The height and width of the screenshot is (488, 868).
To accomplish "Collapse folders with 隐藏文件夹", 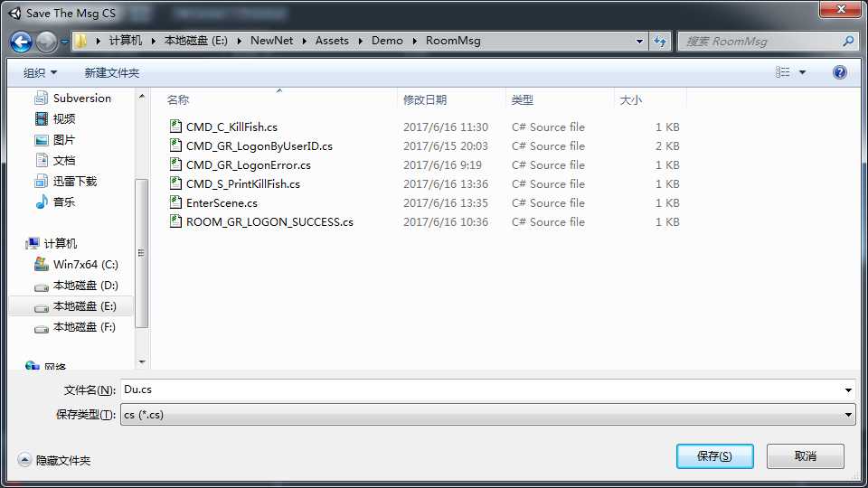I will [54, 460].
